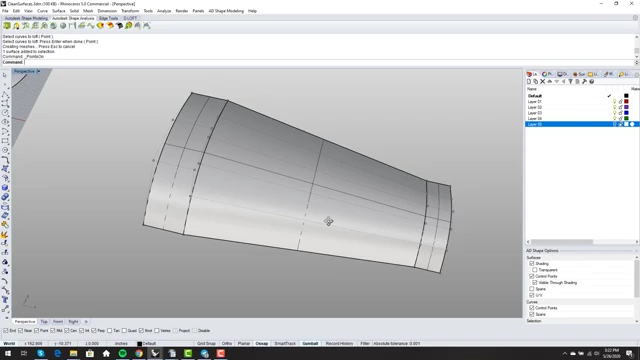Toggle visibility bulb of Layer 02

[x=614, y=107]
